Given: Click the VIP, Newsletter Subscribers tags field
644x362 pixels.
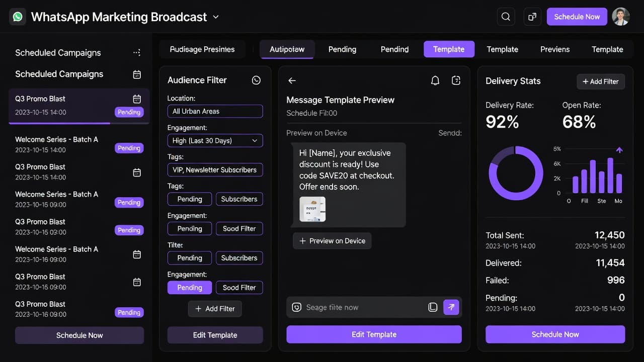Looking at the screenshot, I should (x=215, y=170).
